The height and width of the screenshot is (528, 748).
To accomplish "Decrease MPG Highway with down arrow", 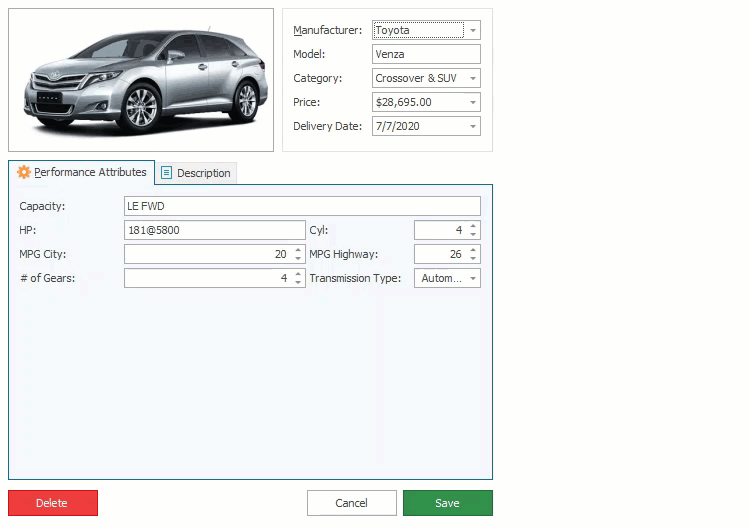I will coord(473,258).
